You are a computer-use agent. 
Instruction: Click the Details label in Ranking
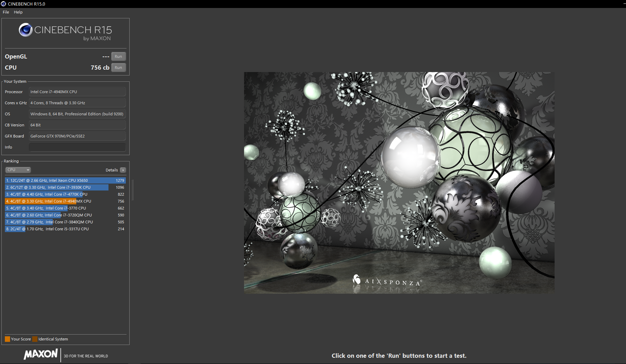(112, 170)
